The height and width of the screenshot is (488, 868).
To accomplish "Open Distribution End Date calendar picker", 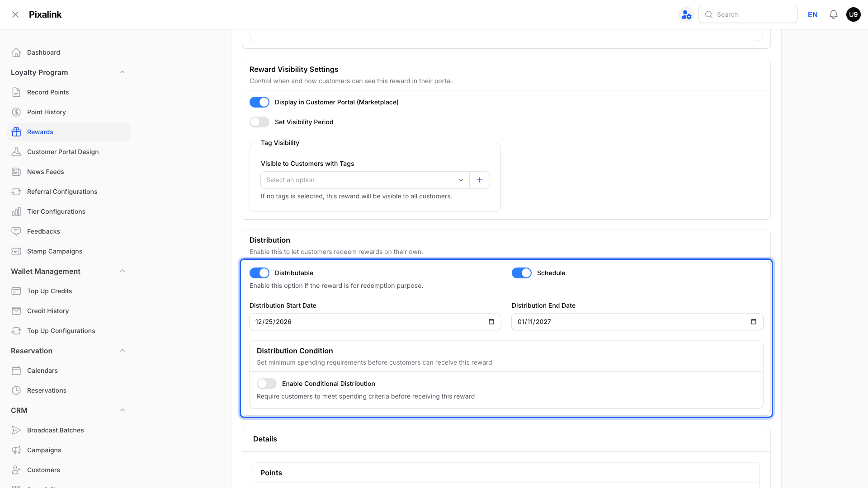I will [x=754, y=322].
